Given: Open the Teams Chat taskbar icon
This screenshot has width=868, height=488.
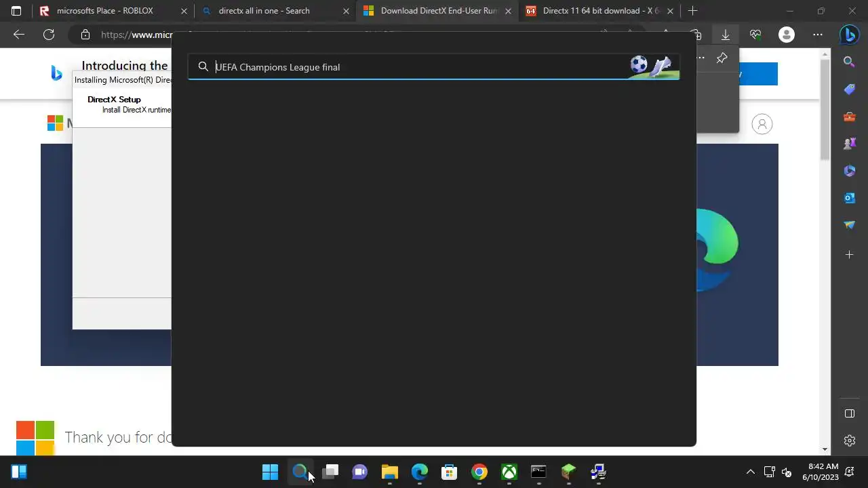Looking at the screenshot, I should coord(359,472).
